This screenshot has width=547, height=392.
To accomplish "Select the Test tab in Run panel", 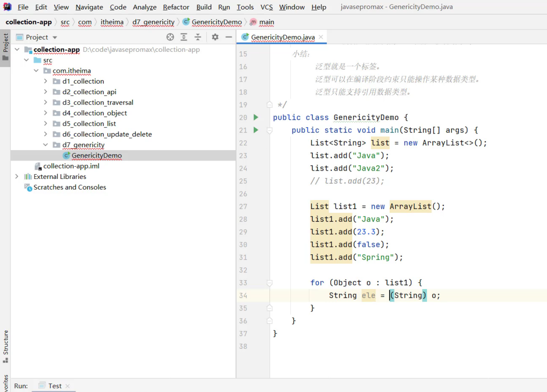I will (55, 386).
